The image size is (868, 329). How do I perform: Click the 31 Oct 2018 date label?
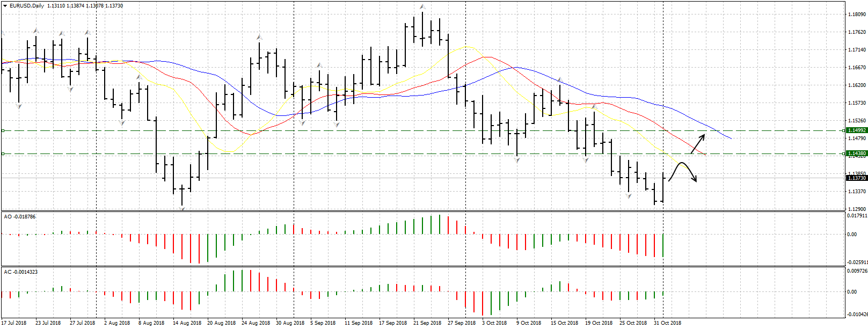[667, 323]
